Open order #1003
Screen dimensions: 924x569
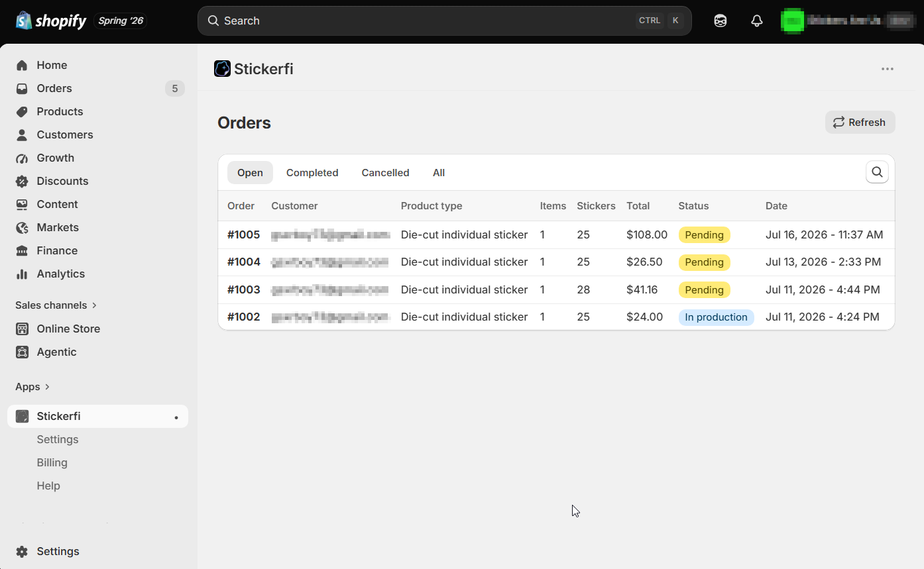(244, 289)
